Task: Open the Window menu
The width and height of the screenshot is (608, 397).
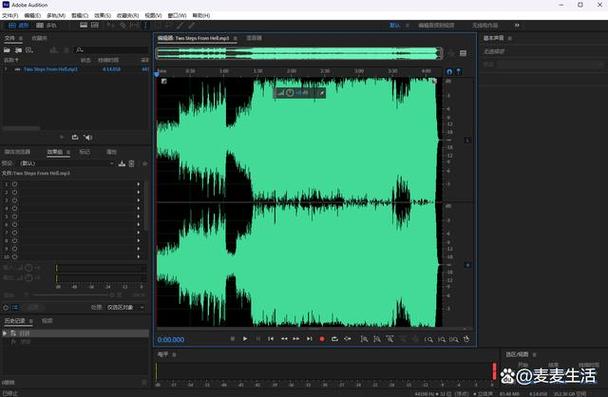Action: 177,16
